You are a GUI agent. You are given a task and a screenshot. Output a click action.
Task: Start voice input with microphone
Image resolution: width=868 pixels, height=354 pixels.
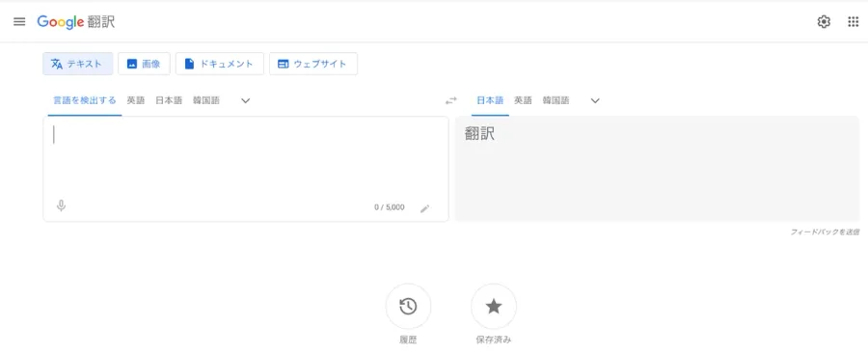62,205
